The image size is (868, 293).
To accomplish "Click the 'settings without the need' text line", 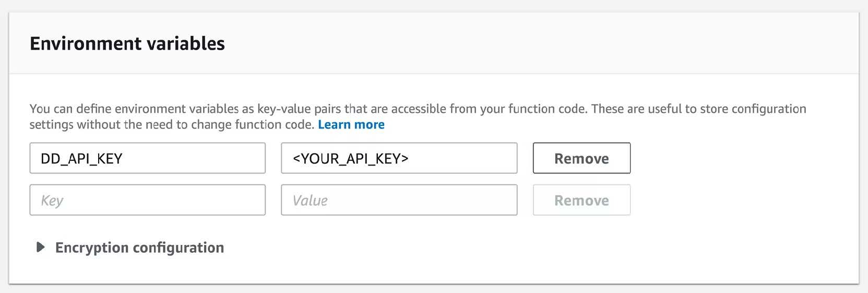I will point(172,125).
